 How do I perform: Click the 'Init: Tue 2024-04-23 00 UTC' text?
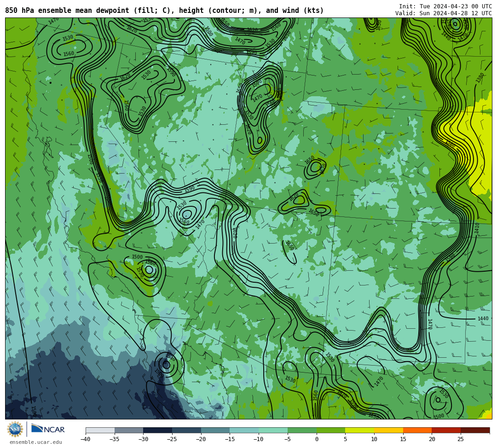point(445,6)
